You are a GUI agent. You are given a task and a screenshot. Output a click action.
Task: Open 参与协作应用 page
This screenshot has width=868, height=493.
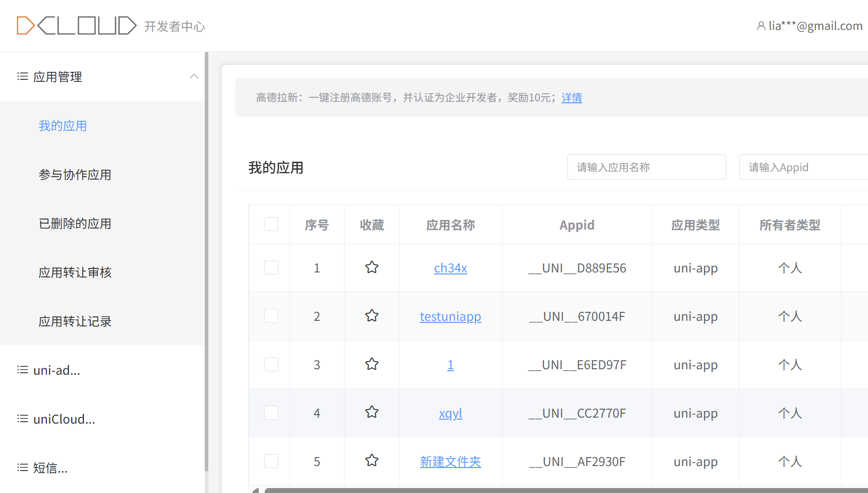[x=75, y=175]
